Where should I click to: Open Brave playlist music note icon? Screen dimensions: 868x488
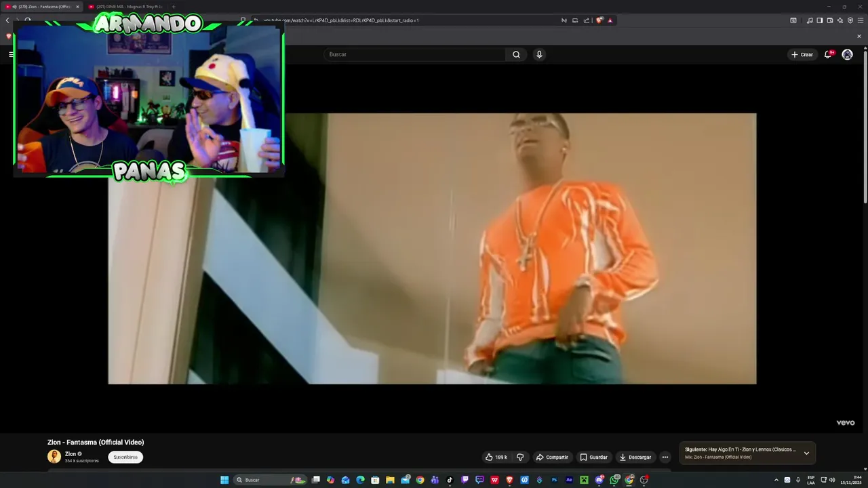(x=810, y=20)
